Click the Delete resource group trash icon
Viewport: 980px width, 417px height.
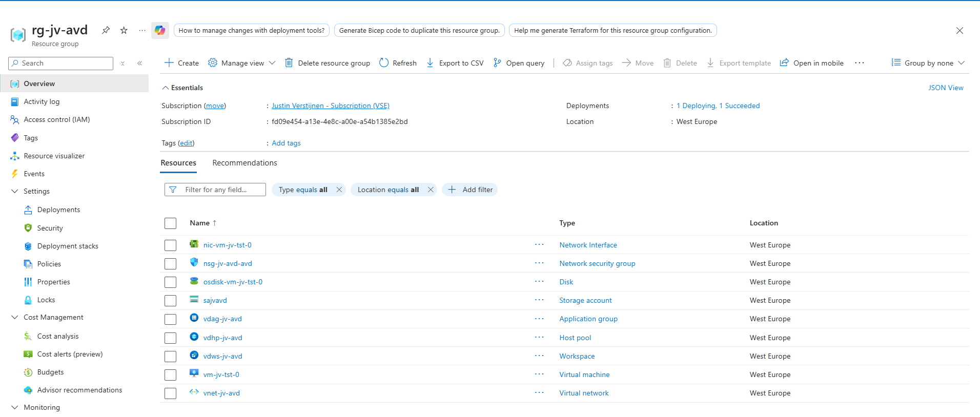pos(289,62)
